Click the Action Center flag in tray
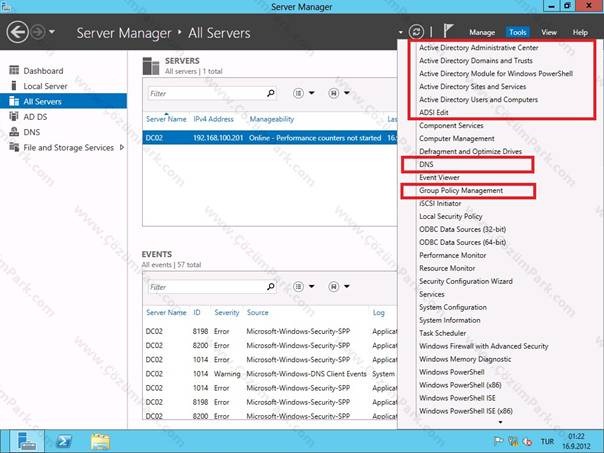 (498, 441)
